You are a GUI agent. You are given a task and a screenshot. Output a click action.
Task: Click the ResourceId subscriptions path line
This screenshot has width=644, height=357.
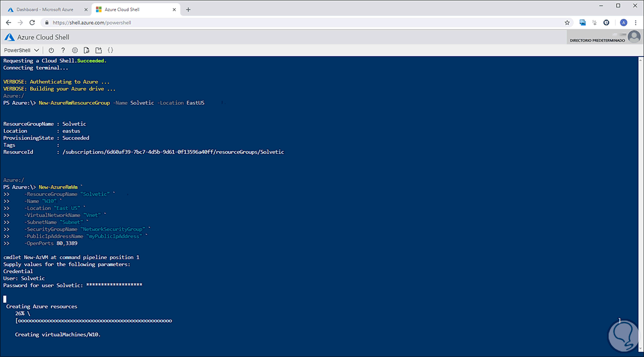(x=143, y=152)
